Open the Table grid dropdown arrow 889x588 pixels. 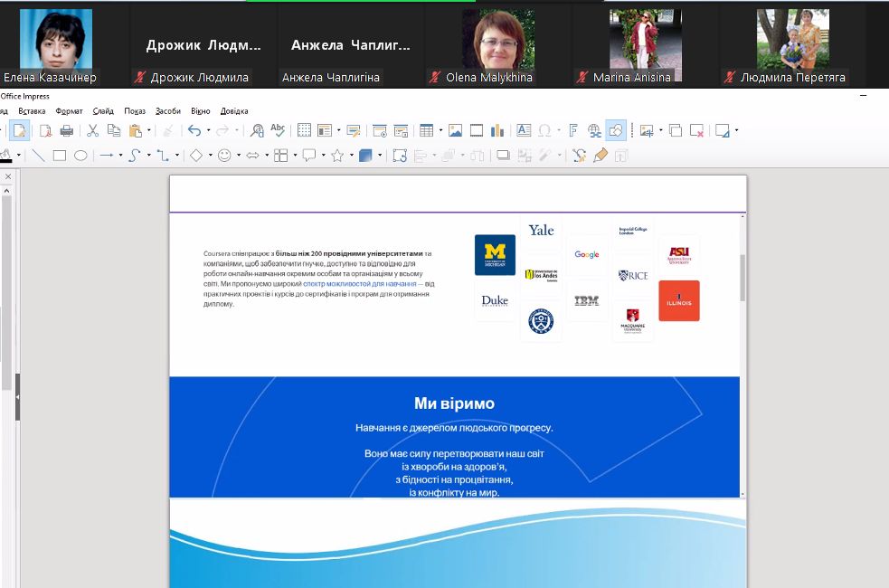(x=440, y=131)
